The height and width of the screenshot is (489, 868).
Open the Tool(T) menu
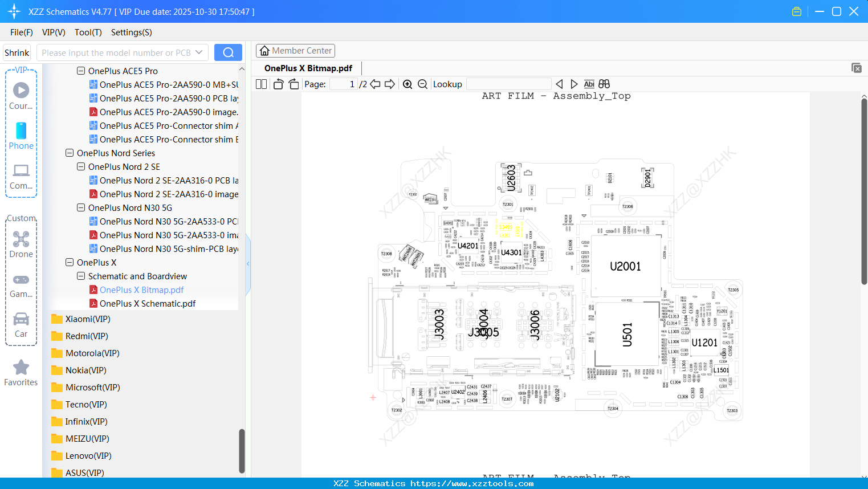point(88,32)
